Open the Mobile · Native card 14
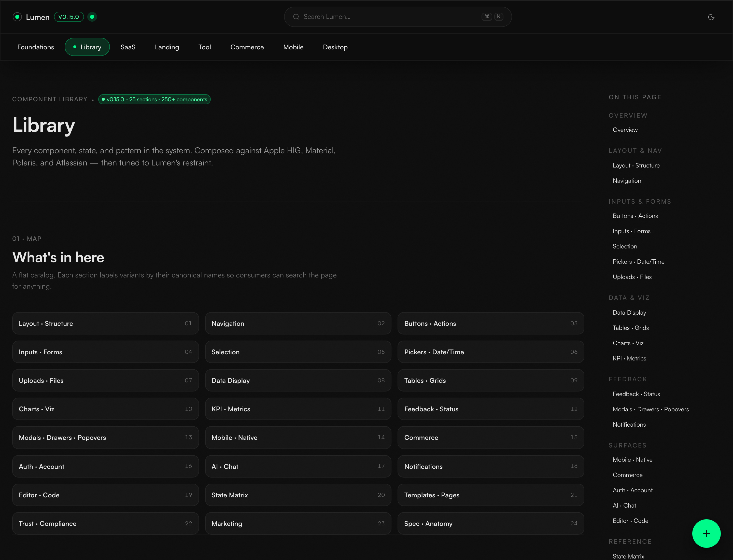Viewport: 733px width, 560px height. (x=298, y=438)
